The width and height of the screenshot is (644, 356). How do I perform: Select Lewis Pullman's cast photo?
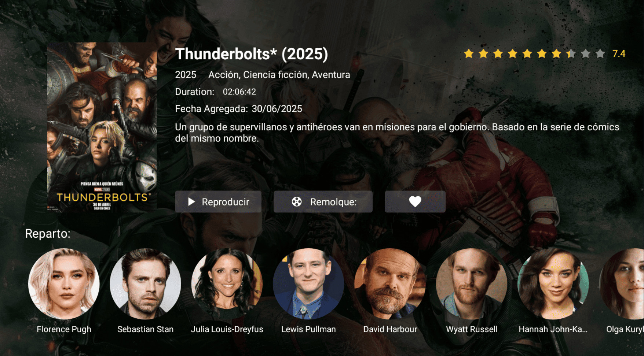coord(308,284)
